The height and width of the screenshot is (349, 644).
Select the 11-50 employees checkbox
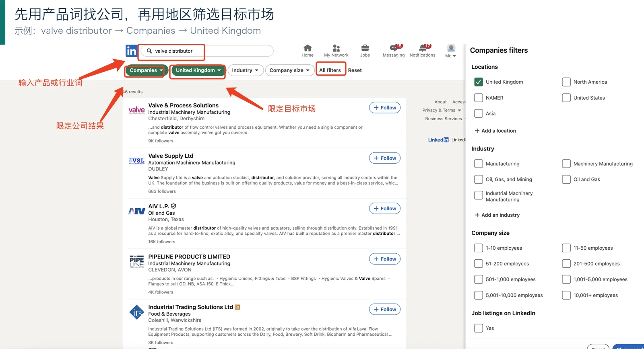566,248
